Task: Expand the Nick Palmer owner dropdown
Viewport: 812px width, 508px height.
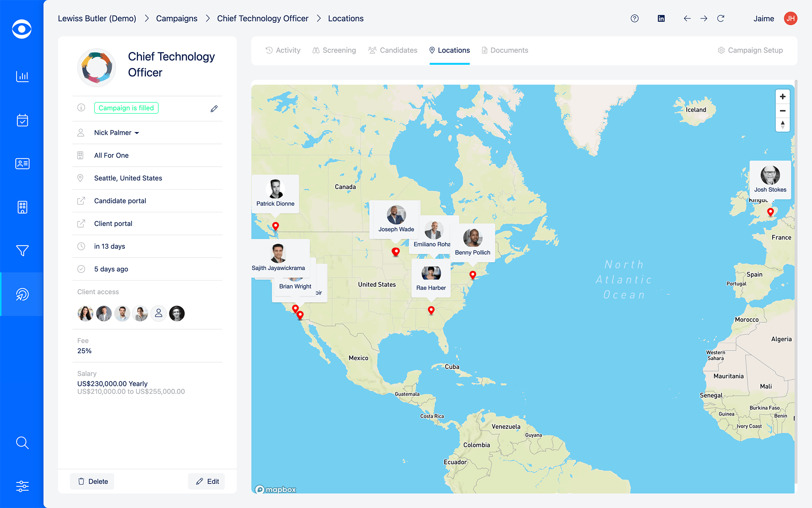Action: click(116, 133)
